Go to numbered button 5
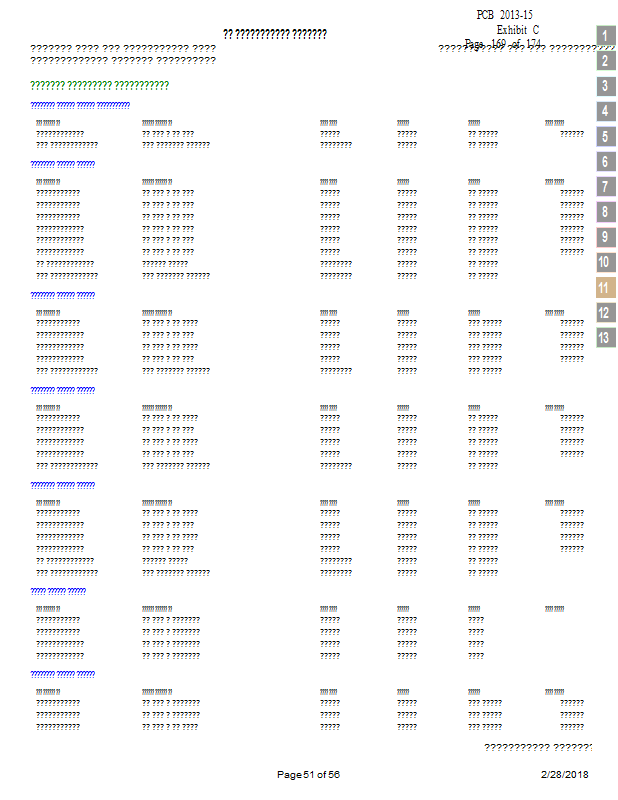The width and height of the screenshot is (618, 800). (605, 137)
